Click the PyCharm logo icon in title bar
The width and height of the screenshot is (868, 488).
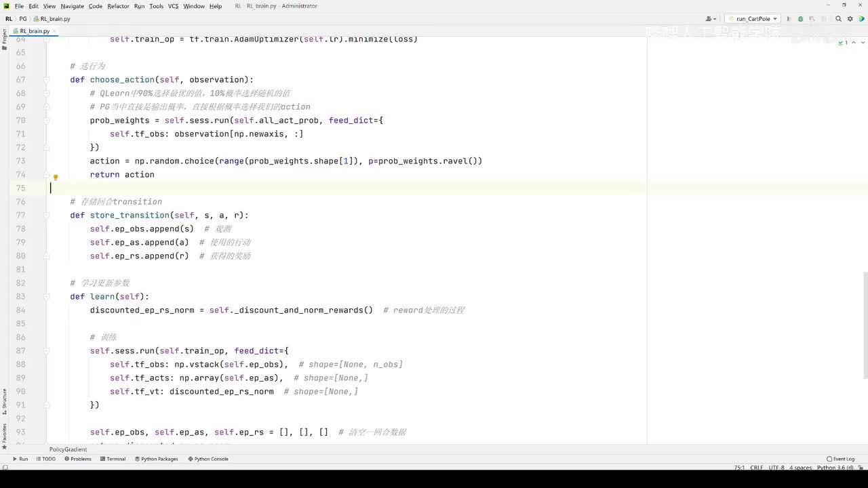point(7,6)
